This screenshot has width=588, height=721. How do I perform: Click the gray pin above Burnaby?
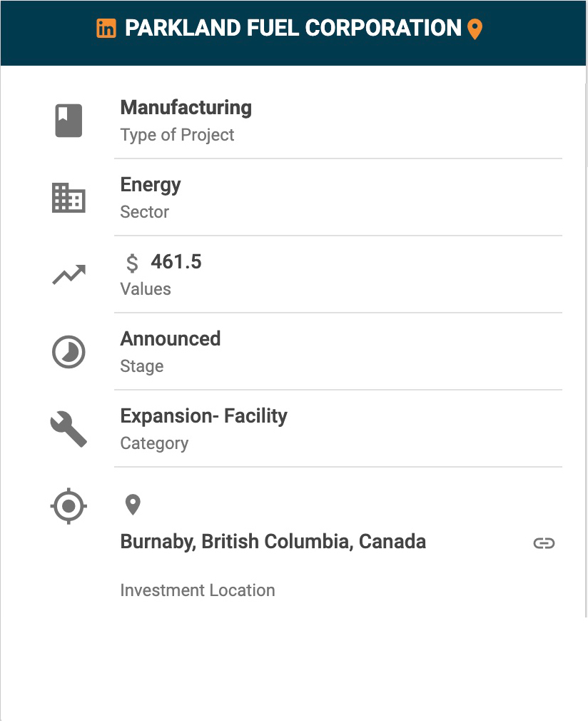coord(133,505)
